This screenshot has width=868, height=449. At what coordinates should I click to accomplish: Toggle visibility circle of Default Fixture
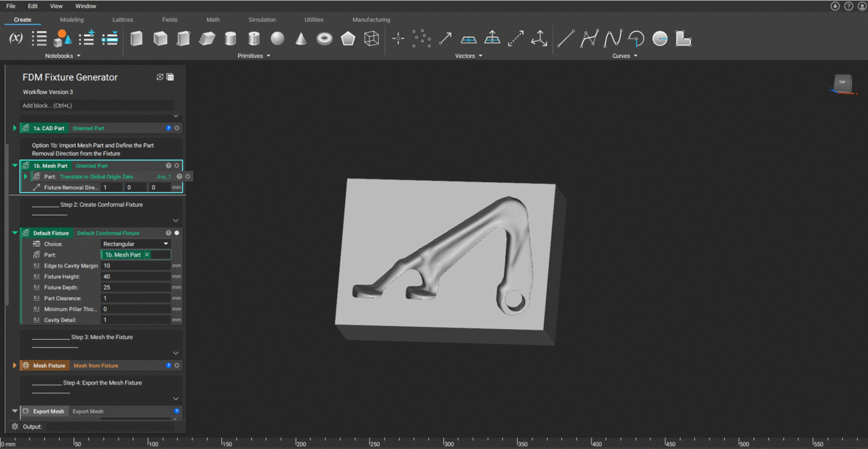point(177,233)
